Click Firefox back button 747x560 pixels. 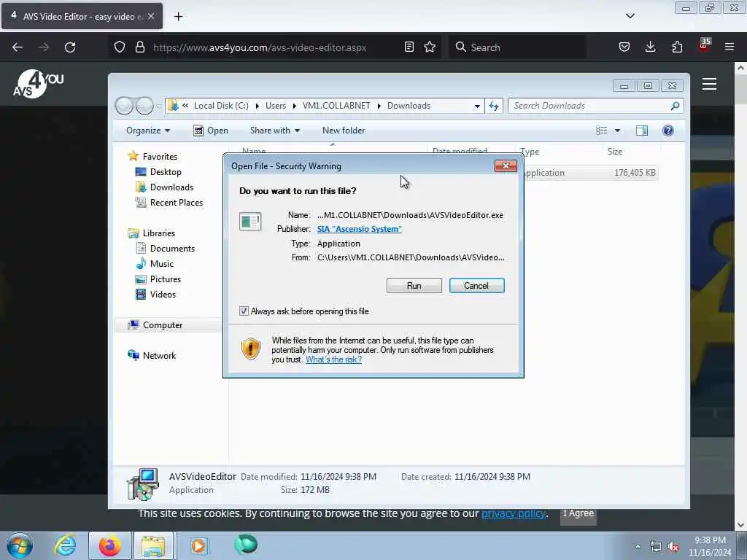pyautogui.click(x=18, y=47)
